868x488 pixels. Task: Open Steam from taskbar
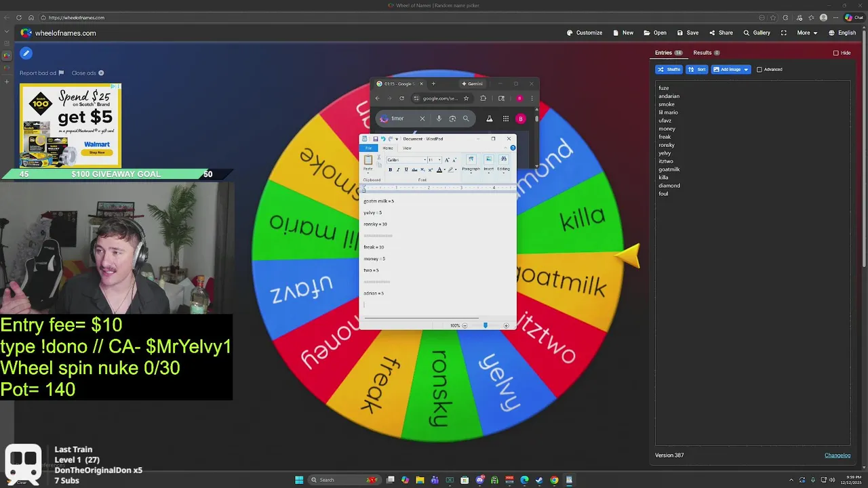pyautogui.click(x=539, y=480)
